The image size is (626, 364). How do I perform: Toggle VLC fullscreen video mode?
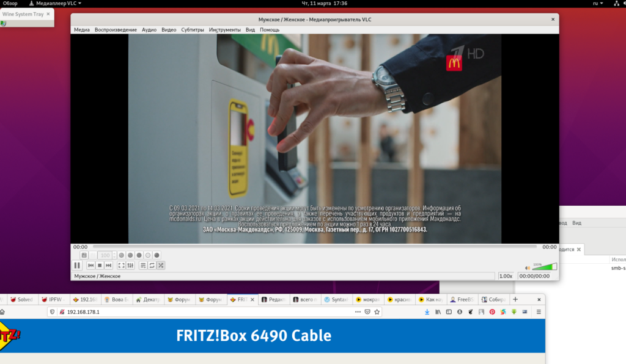coord(122,265)
